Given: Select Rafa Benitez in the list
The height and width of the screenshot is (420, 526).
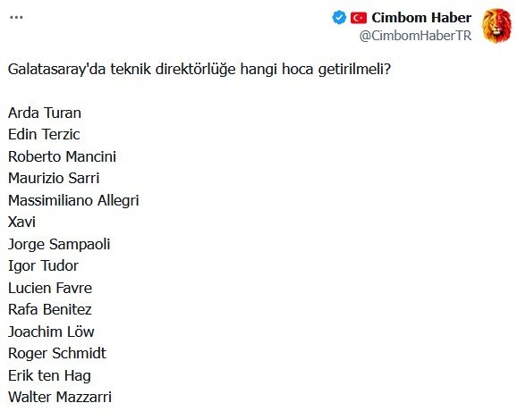Looking at the screenshot, I should point(50,309).
